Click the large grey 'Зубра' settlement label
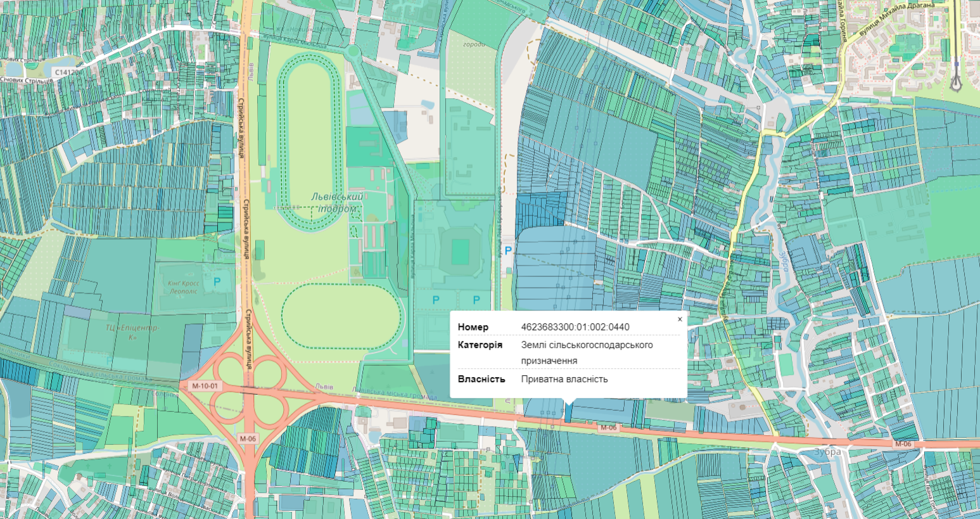The height and width of the screenshot is (519, 980). (828, 452)
